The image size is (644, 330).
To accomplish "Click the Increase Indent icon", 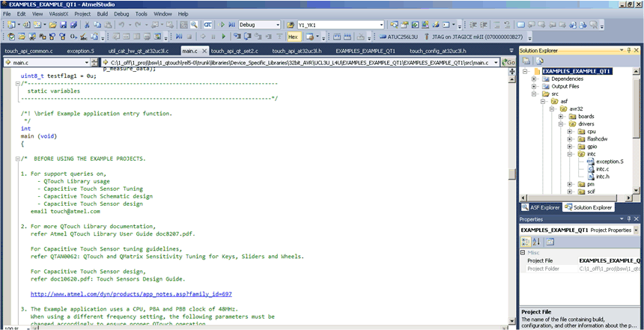I will pos(484,25).
